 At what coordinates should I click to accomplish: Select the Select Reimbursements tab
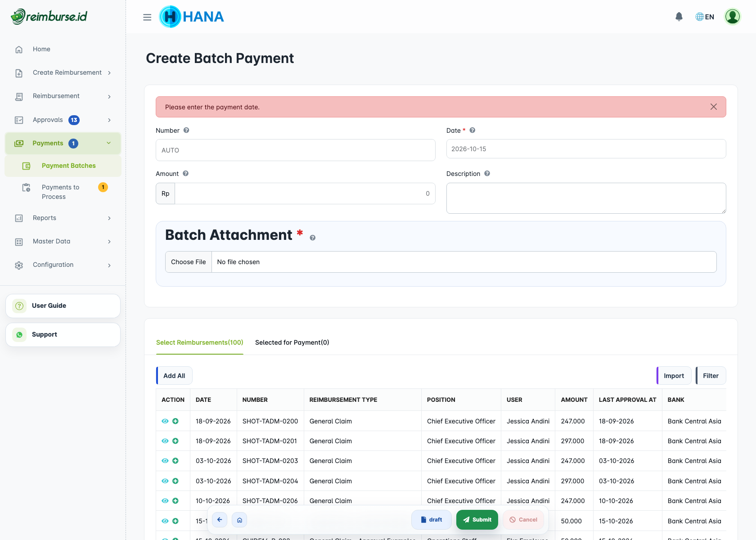point(199,342)
